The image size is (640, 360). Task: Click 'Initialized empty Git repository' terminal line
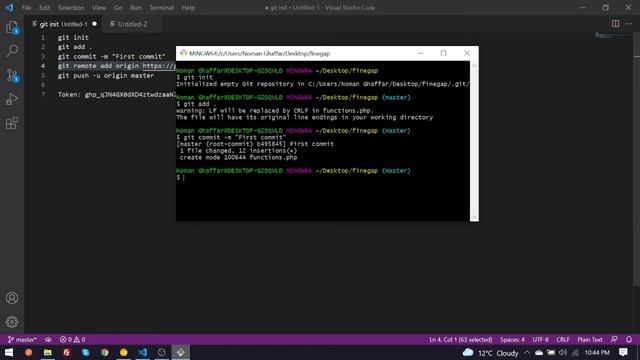pos(322,84)
